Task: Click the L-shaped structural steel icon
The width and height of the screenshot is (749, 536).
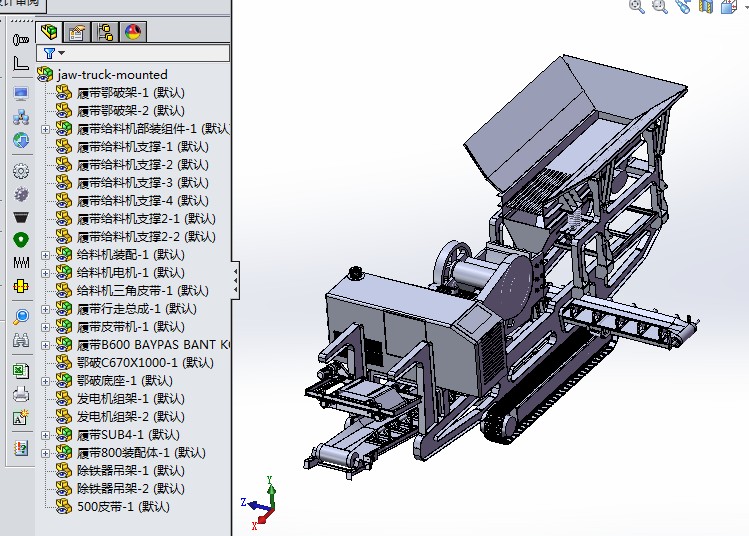Action: [x=21, y=64]
